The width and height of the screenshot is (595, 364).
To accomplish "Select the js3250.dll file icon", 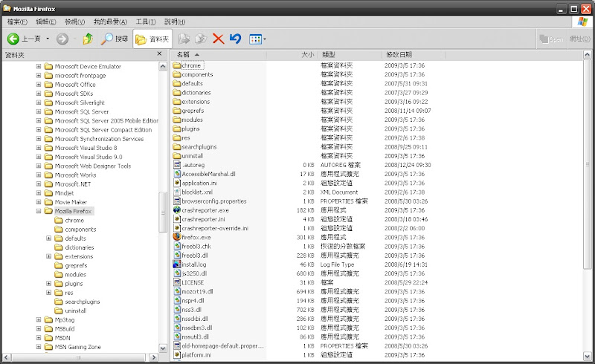I will pyautogui.click(x=177, y=273).
